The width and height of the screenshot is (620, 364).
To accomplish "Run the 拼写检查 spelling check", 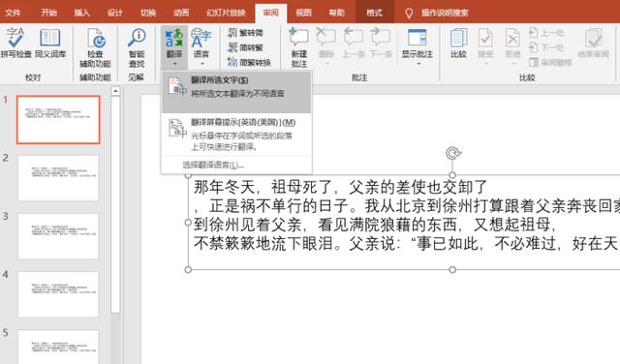I will (15, 43).
